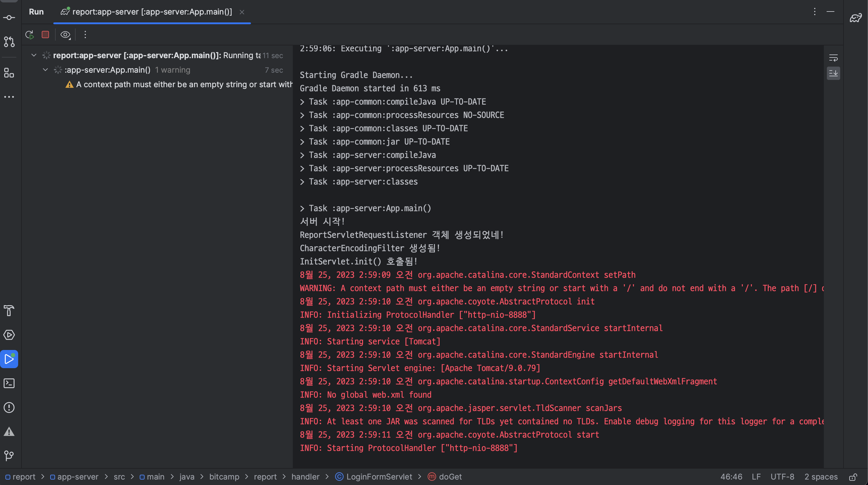
Task: Open the Pull Requests sidebar icon
Action: pos(9,42)
